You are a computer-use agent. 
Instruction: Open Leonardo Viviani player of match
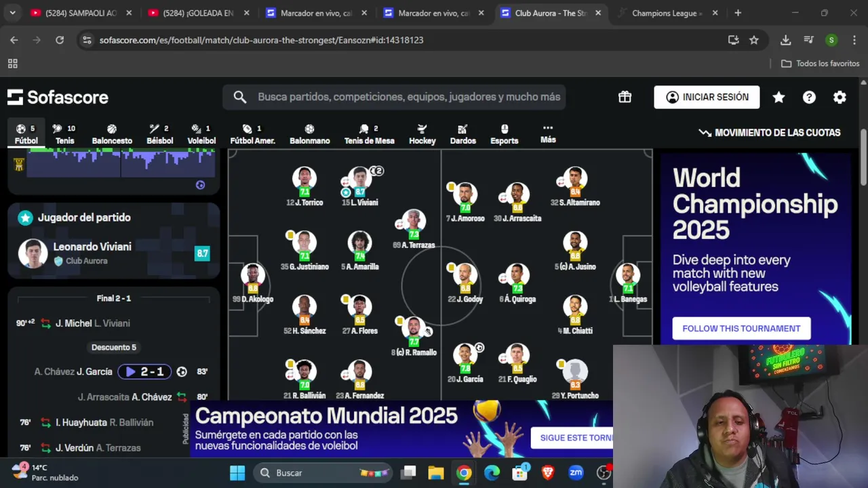[x=114, y=253]
